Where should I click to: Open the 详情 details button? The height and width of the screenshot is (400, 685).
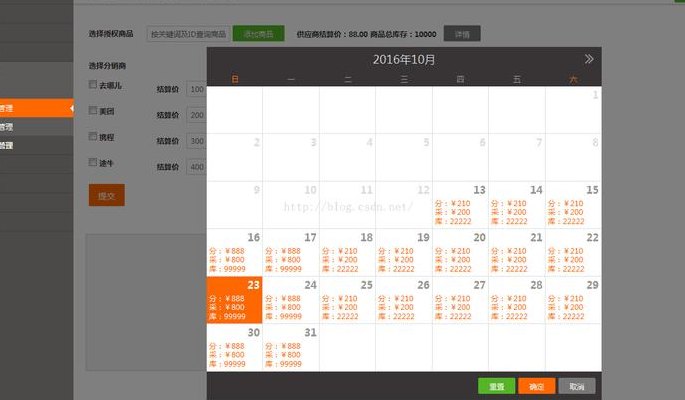462,34
